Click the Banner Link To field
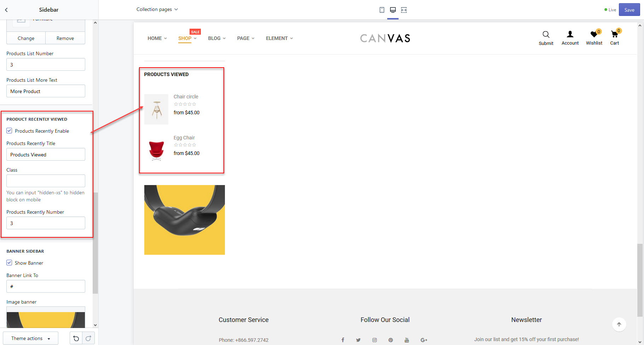The height and width of the screenshot is (345, 644). [x=46, y=286]
